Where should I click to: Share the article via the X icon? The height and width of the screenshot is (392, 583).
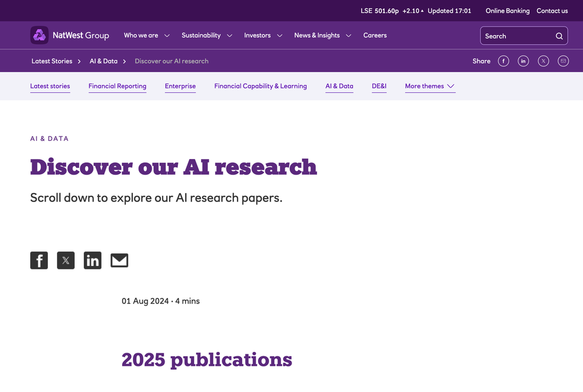pyautogui.click(x=66, y=260)
